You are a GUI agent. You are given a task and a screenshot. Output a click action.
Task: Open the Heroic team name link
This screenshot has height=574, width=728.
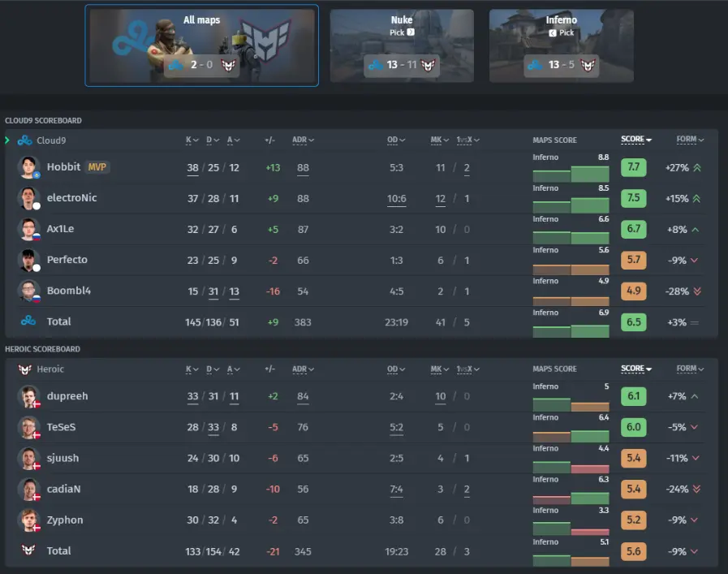coord(50,369)
